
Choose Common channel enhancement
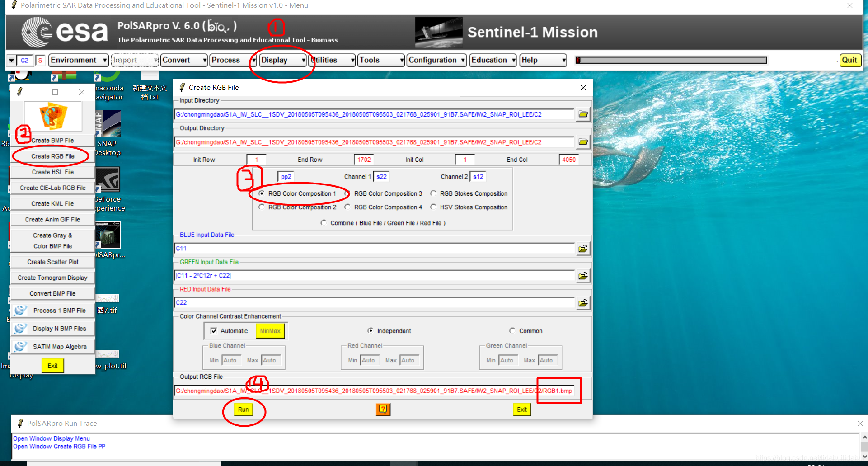pyautogui.click(x=512, y=331)
